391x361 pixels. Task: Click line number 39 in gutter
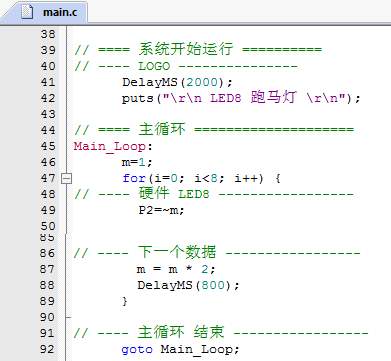point(48,50)
